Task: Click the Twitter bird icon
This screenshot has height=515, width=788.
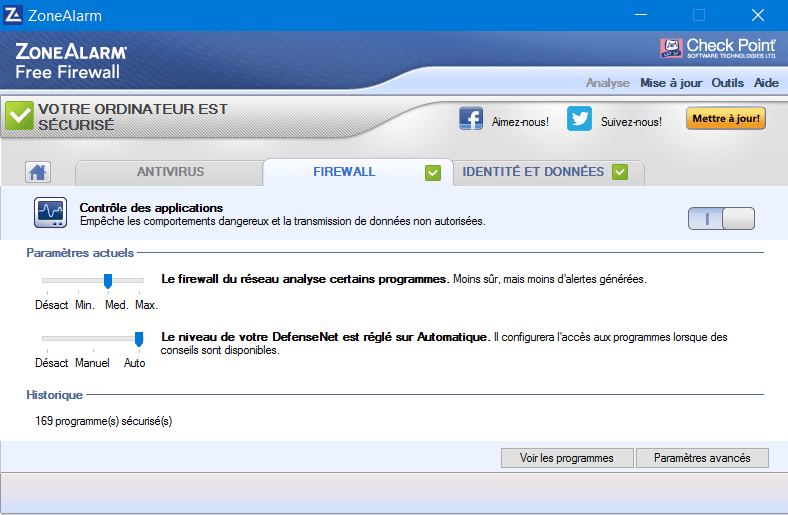Action: [x=579, y=119]
